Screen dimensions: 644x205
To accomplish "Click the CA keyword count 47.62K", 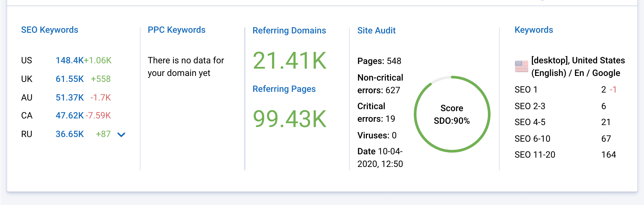I will [x=69, y=116].
